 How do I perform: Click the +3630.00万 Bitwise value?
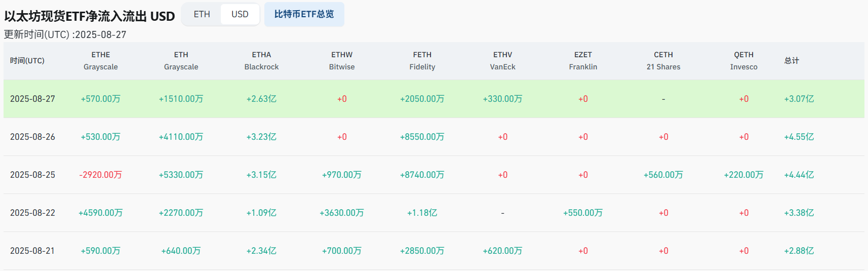coord(342,213)
